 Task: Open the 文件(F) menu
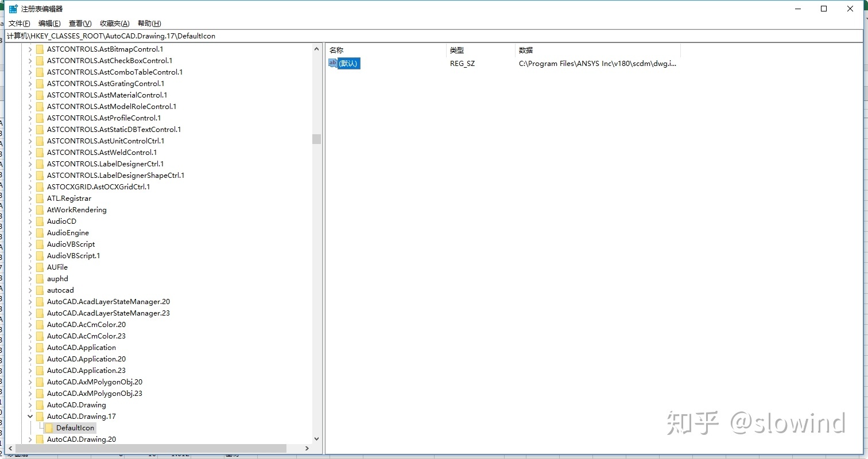(19, 24)
